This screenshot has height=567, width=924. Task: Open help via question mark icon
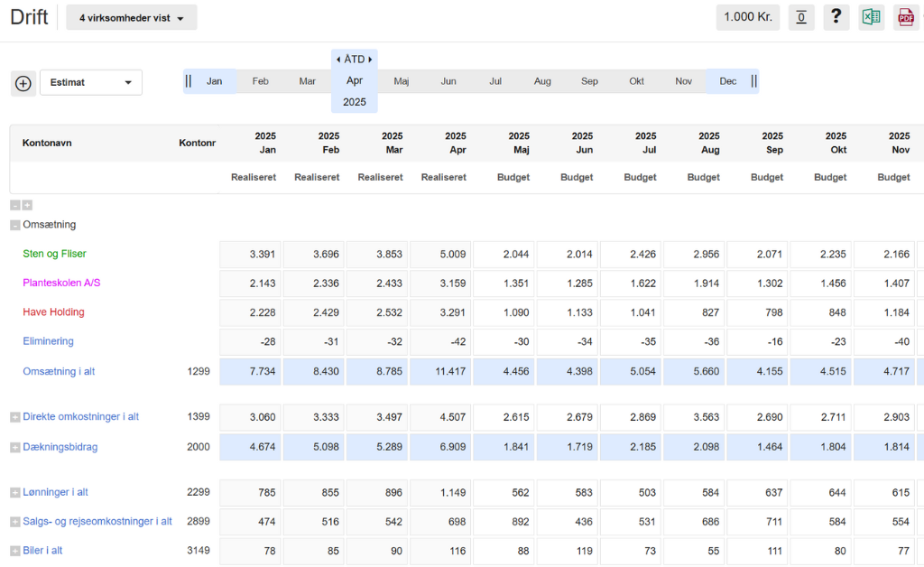click(x=836, y=17)
